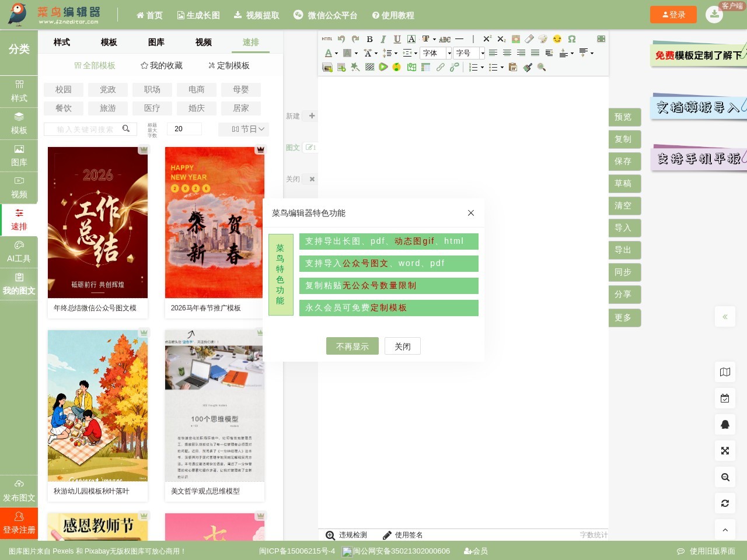Open the 工作总结 template thumbnail
Viewport: 747px width, 560px height.
(97, 222)
